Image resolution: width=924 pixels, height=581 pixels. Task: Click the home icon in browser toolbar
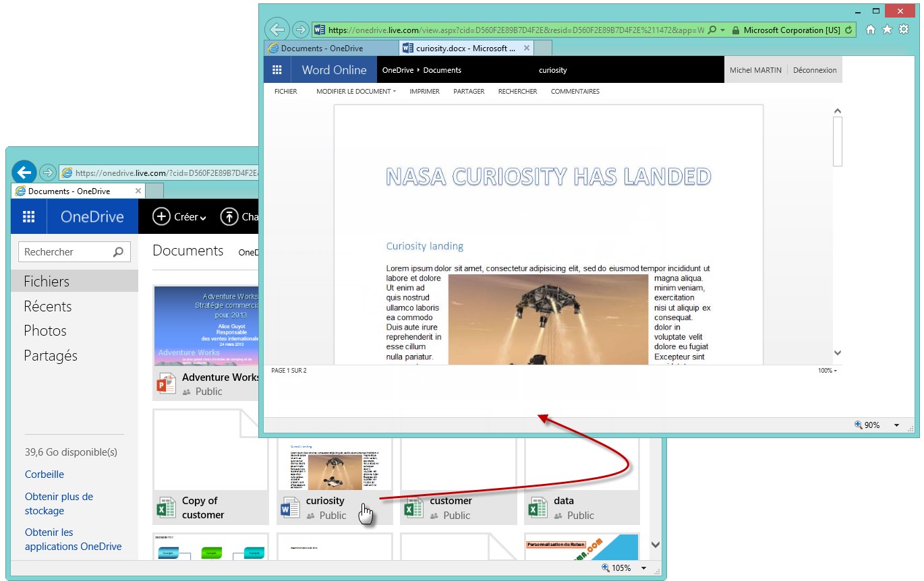(x=871, y=30)
